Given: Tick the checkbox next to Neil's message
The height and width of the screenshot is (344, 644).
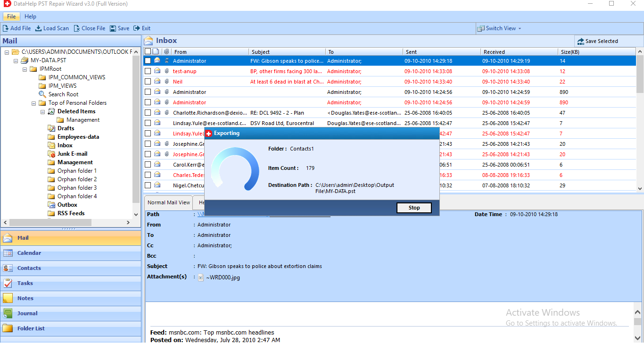Looking at the screenshot, I should pyautogui.click(x=148, y=81).
